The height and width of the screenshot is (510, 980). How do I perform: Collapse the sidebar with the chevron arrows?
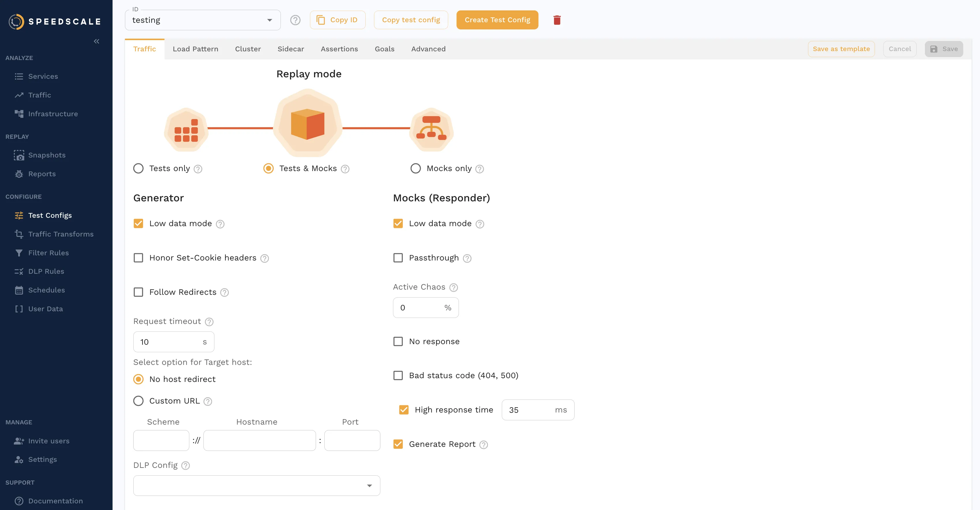96,41
